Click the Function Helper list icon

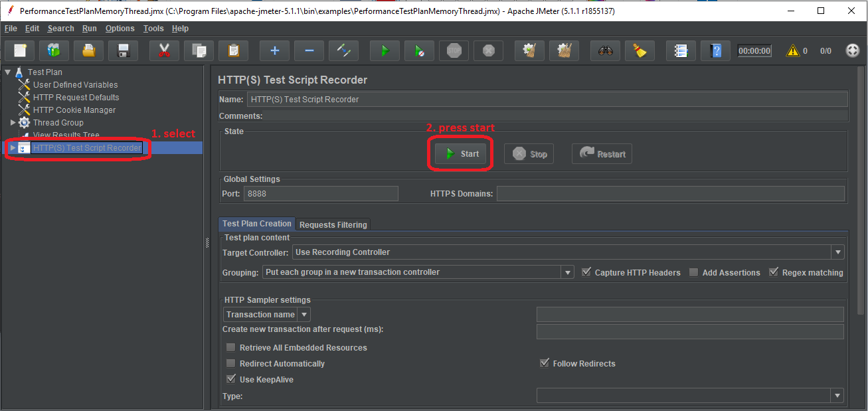pos(680,50)
